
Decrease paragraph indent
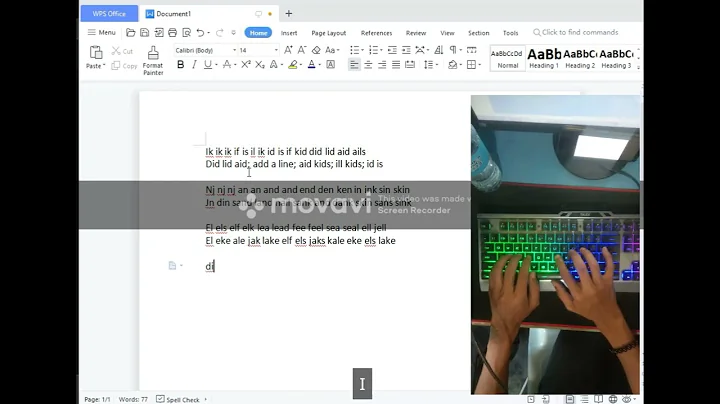[392, 50]
